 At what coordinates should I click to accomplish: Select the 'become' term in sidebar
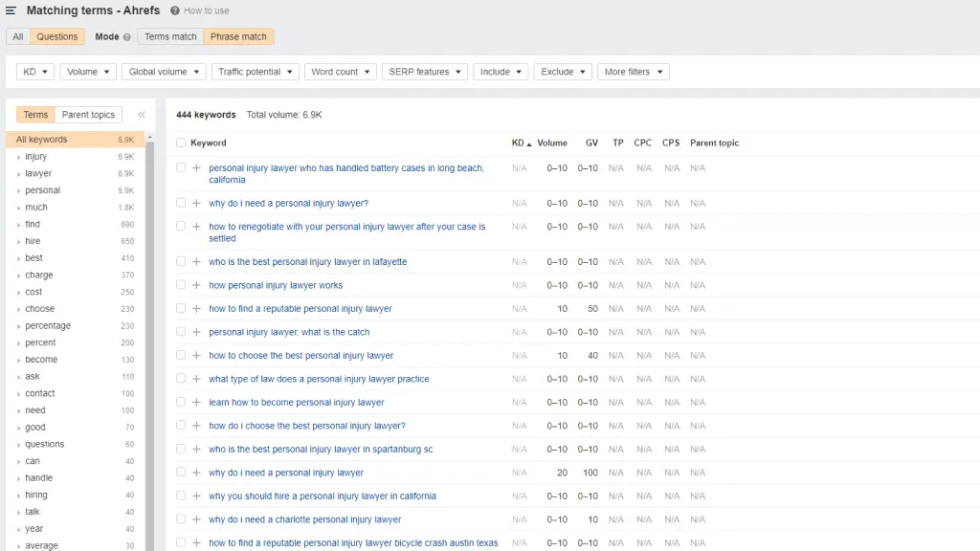click(x=41, y=360)
